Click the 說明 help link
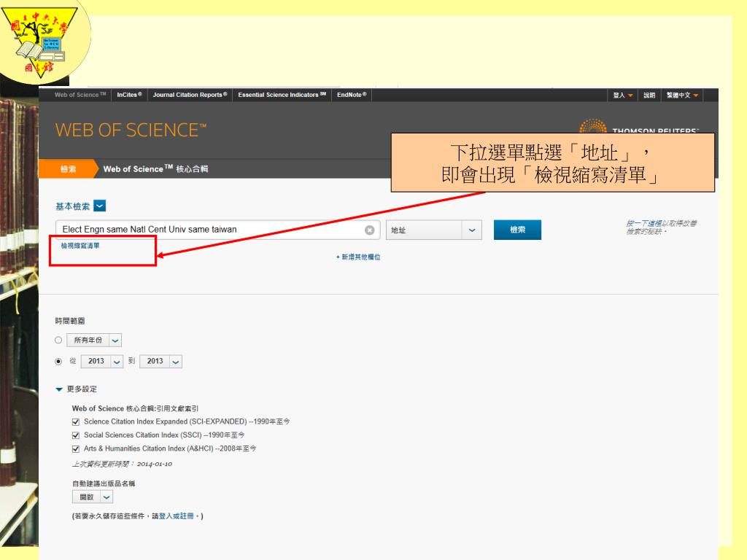 [649, 96]
